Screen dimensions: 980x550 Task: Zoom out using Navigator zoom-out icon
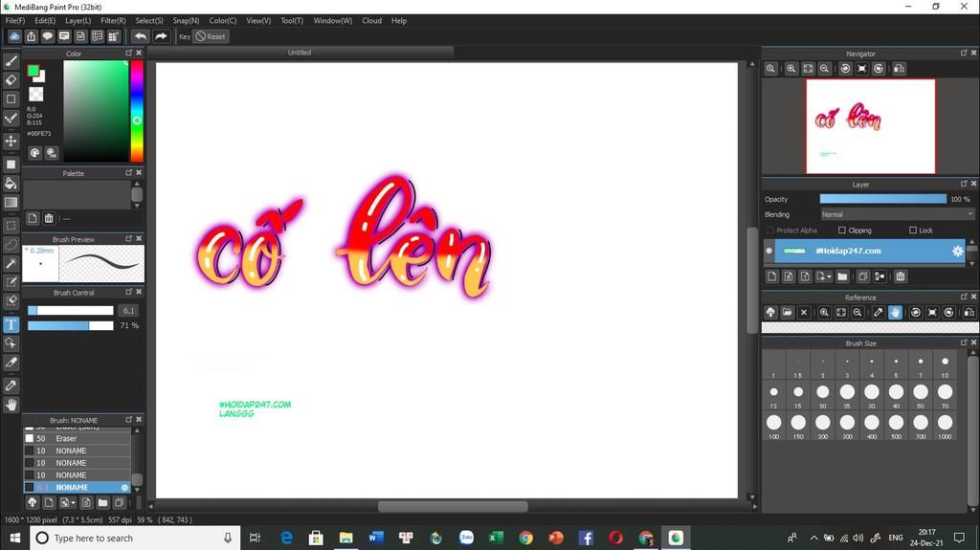[824, 69]
